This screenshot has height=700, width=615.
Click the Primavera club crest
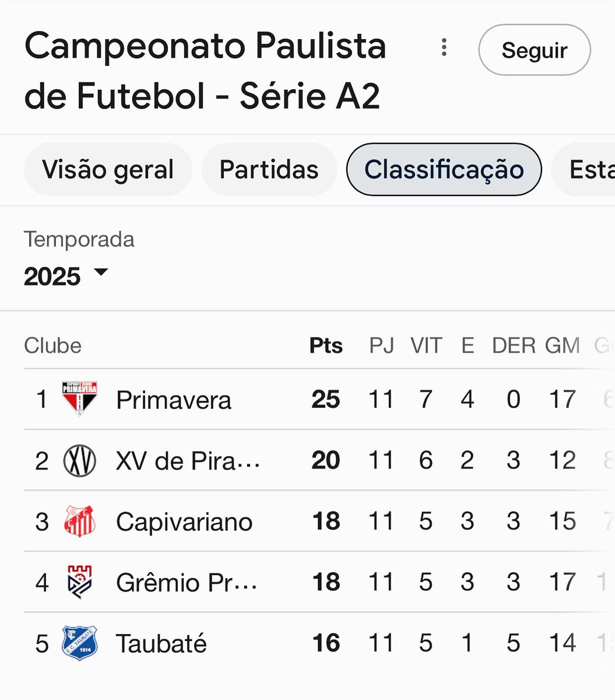pos(79,399)
